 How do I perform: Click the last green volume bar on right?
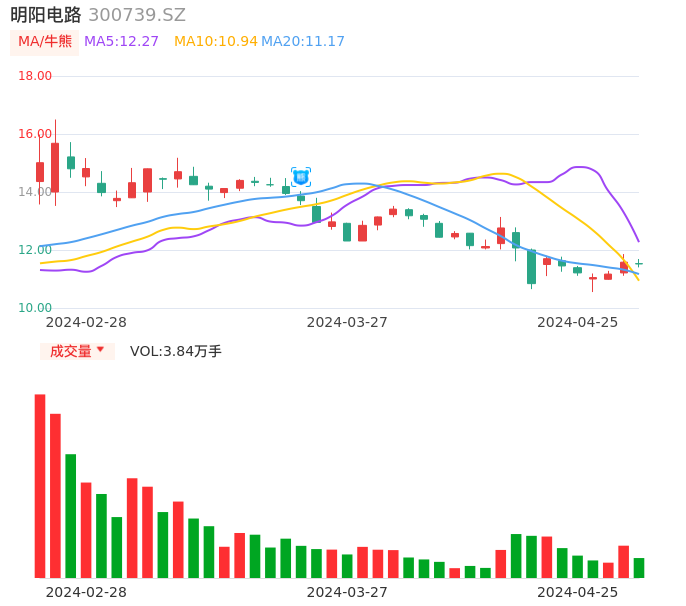pyautogui.click(x=639, y=568)
